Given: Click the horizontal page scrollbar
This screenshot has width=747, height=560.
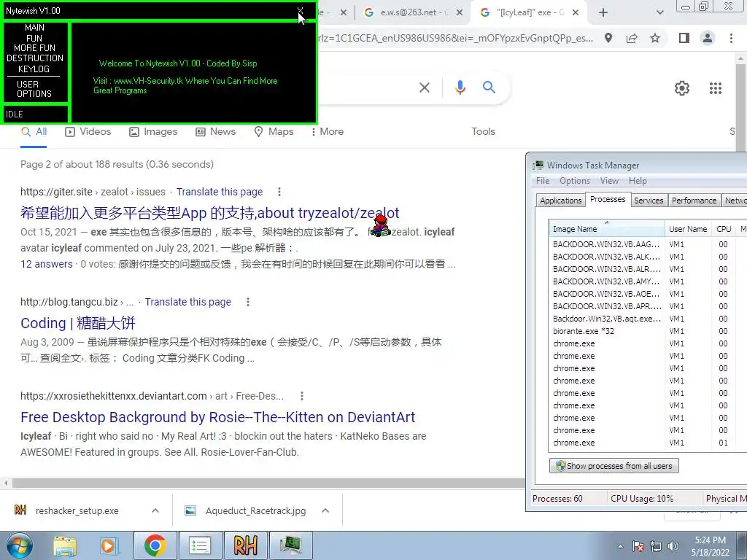Looking at the screenshot, I should pyautogui.click(x=268, y=483).
